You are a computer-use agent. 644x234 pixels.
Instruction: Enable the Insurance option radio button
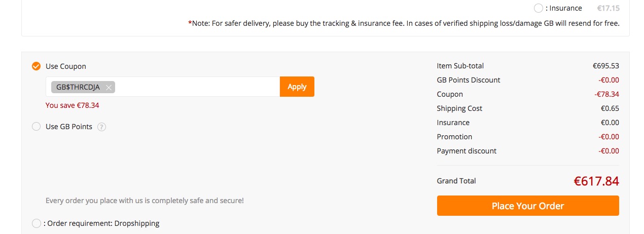click(539, 8)
